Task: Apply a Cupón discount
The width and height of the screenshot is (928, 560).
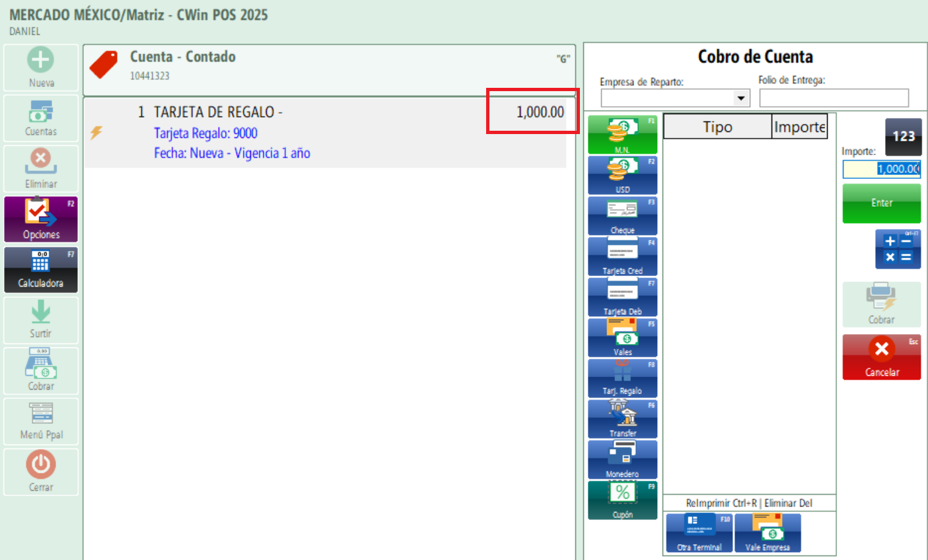Action: [622, 501]
